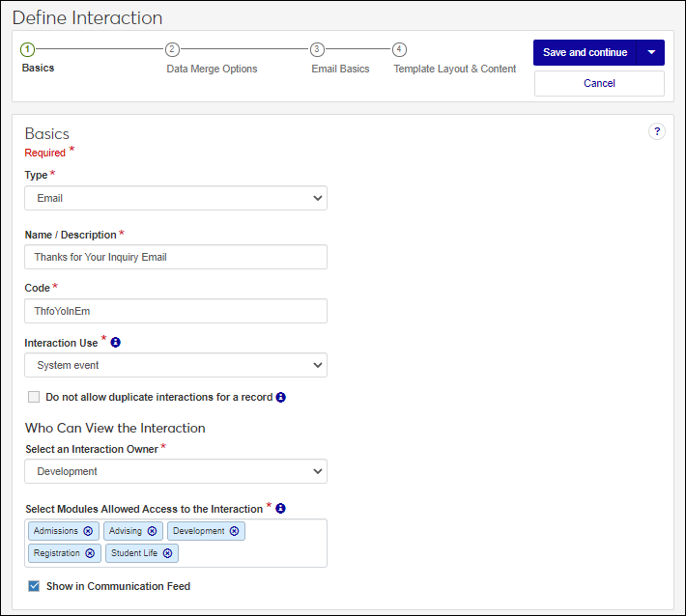
Task: Click the Interaction Use info icon
Action: click(116, 343)
